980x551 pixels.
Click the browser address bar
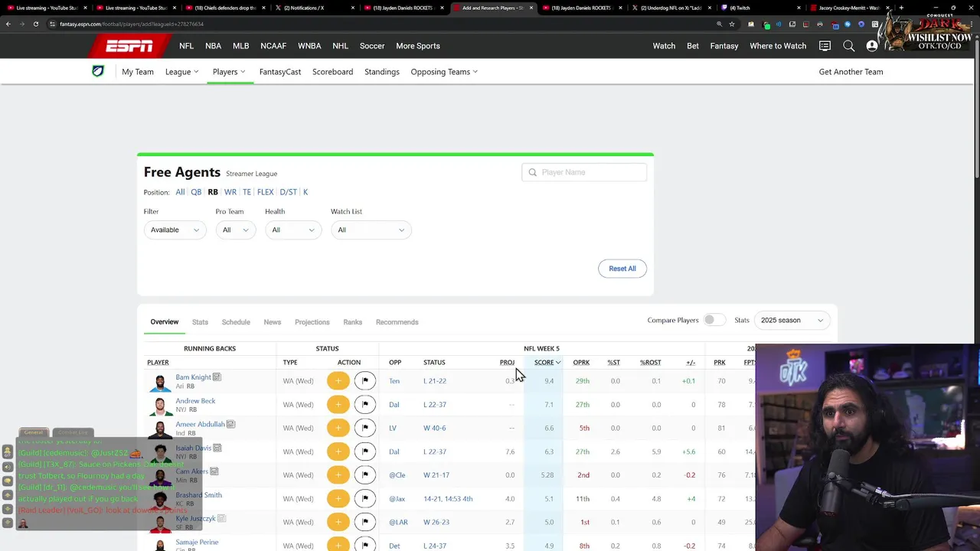click(x=383, y=24)
